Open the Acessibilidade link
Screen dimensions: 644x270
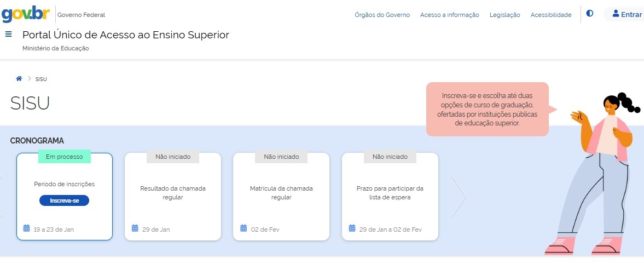click(550, 15)
